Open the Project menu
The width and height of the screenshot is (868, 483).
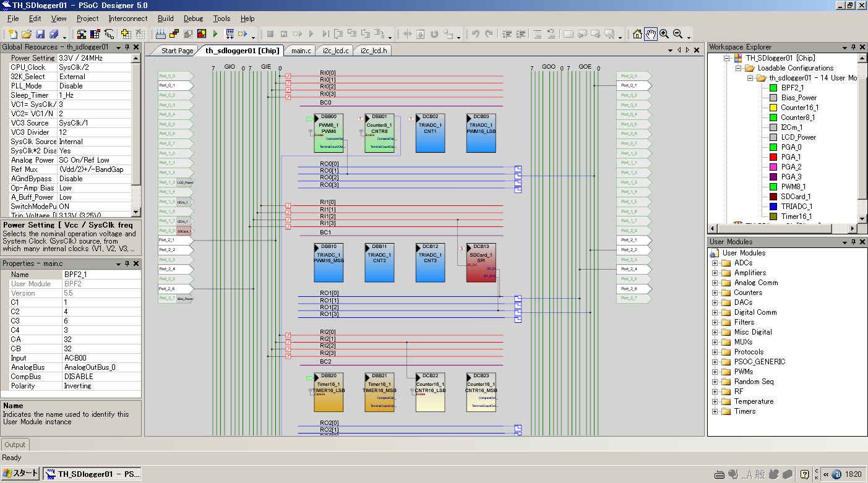point(87,19)
